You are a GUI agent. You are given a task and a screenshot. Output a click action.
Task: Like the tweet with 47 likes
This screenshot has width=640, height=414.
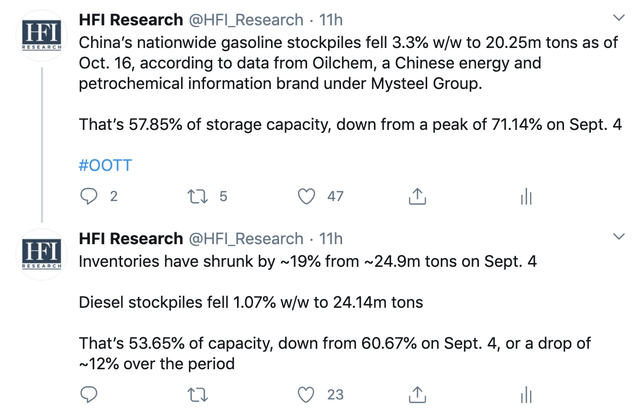coord(306,196)
